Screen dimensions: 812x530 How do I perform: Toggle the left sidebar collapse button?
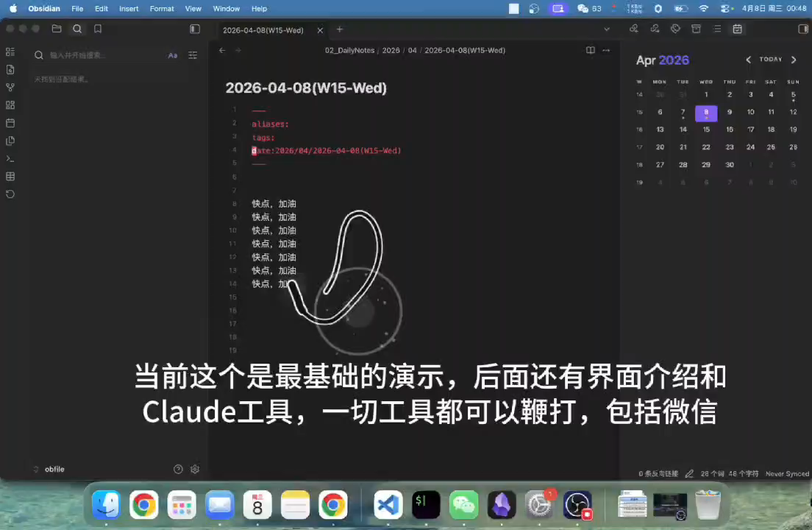click(x=195, y=29)
